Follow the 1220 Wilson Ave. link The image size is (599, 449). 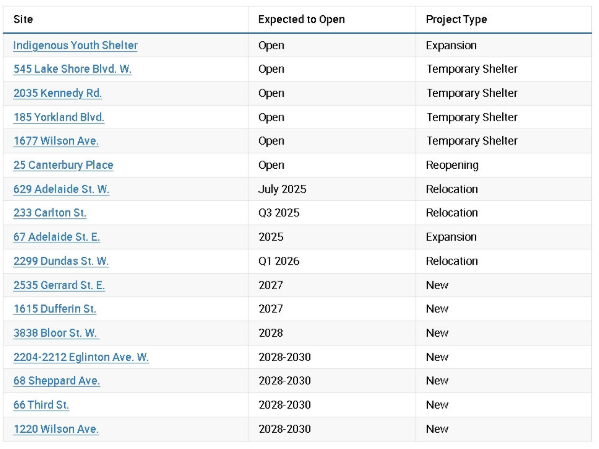click(x=56, y=429)
